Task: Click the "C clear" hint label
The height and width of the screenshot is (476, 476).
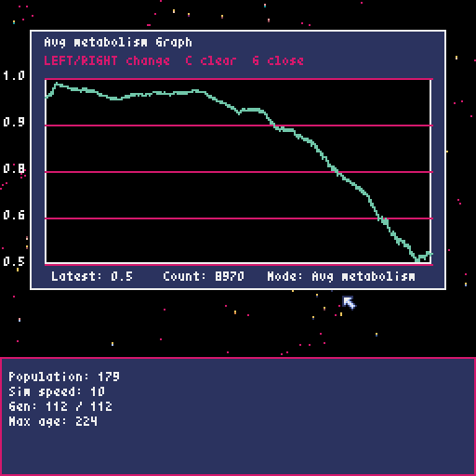Action: (x=211, y=60)
